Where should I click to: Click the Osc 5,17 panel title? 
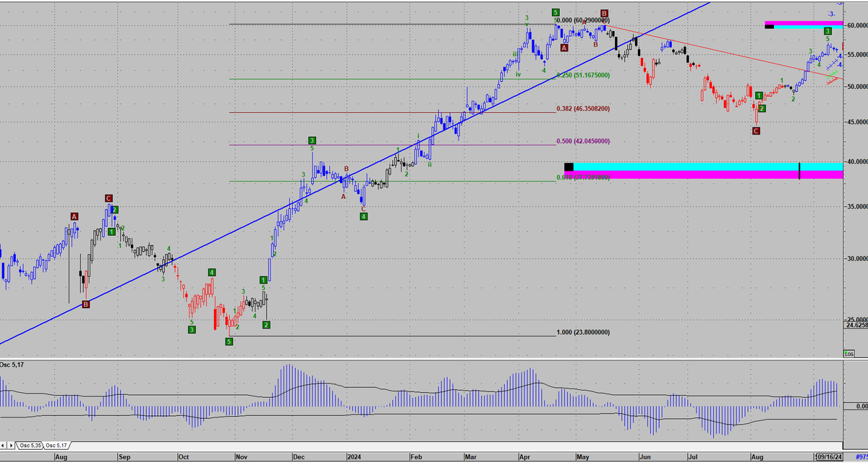(x=13, y=364)
